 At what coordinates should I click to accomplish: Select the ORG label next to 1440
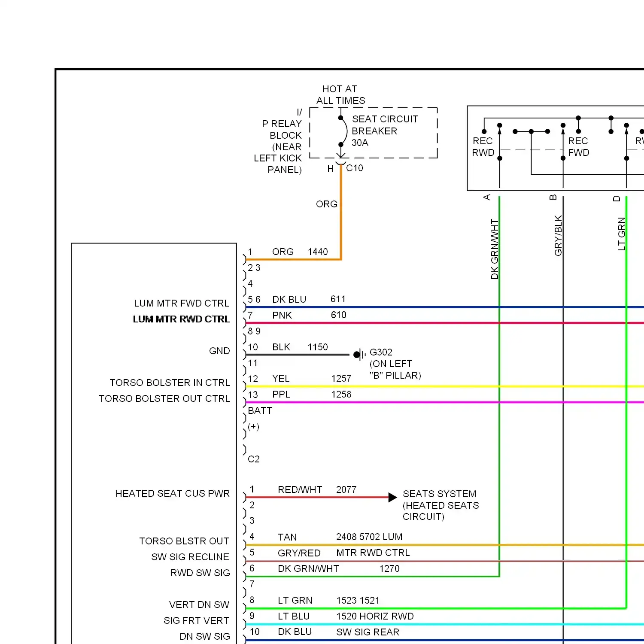click(x=283, y=252)
